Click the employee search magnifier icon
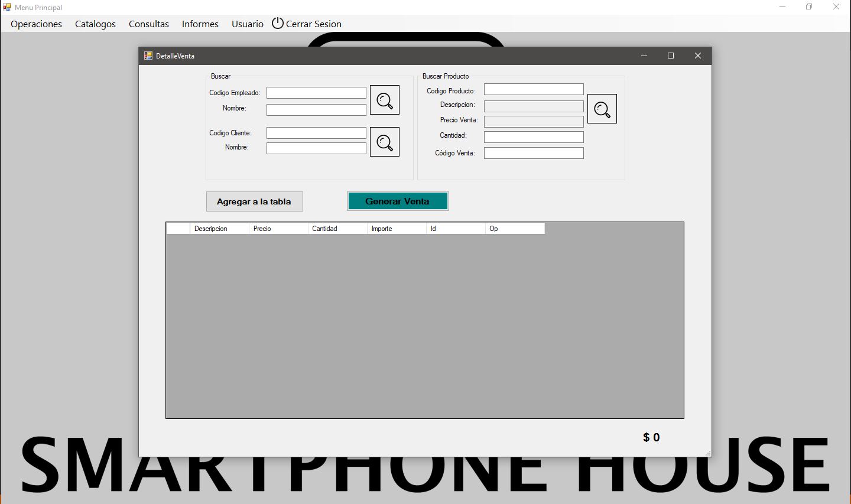Viewport: 851px width, 504px height. (x=385, y=100)
